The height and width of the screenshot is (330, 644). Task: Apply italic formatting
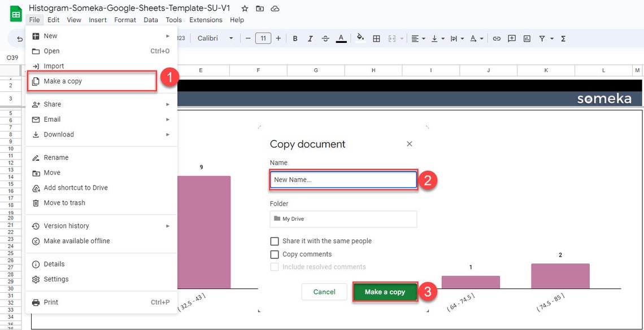[310, 38]
